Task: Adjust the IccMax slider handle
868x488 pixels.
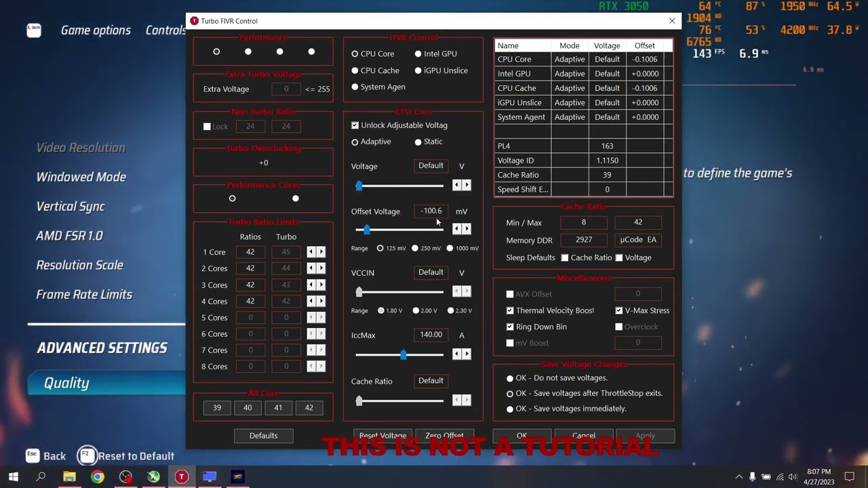Action: point(403,354)
